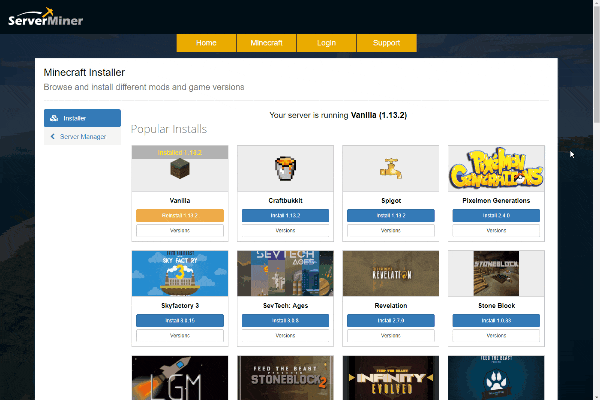
Task: Open the Support menu item
Action: coord(386,43)
